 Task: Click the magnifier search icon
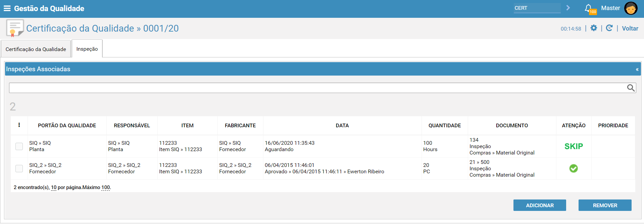point(631,88)
